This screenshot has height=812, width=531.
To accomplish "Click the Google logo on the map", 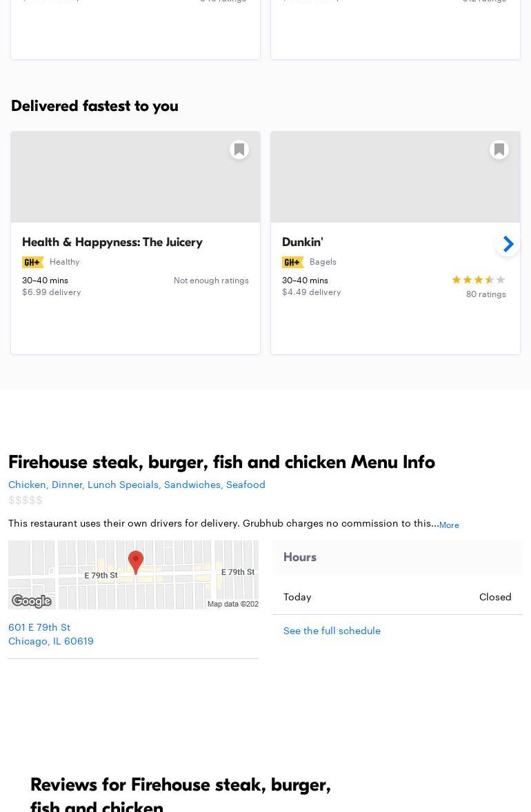I will point(32,601).
